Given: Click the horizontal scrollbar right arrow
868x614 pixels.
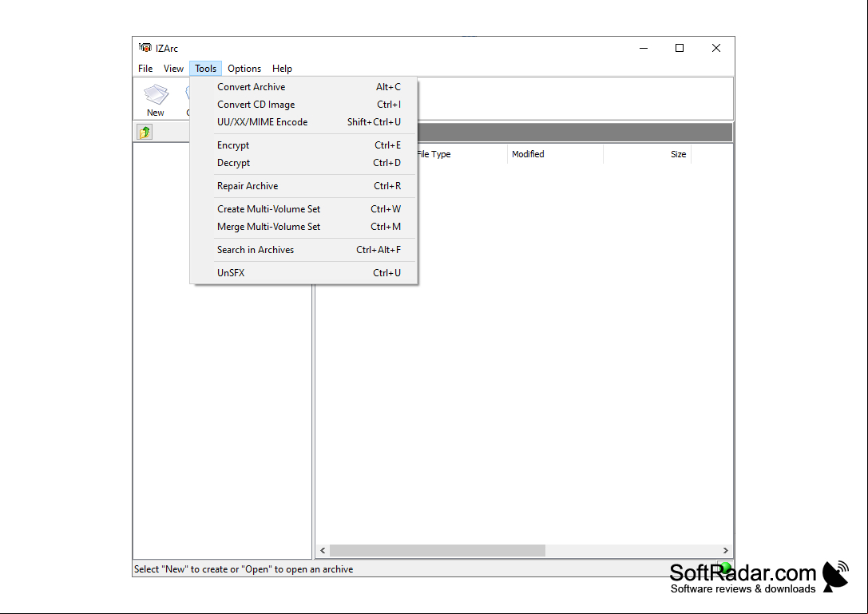Looking at the screenshot, I should pos(725,551).
